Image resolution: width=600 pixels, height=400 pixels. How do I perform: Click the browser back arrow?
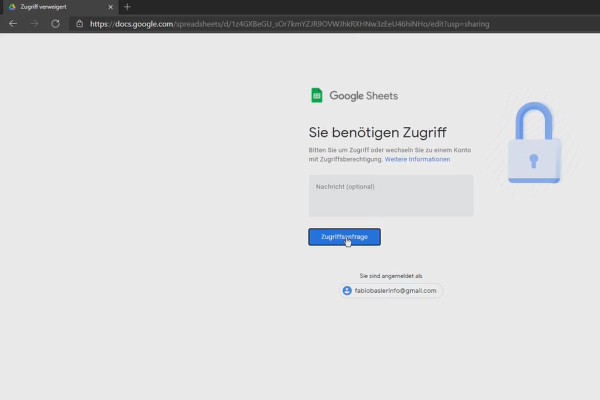13,24
